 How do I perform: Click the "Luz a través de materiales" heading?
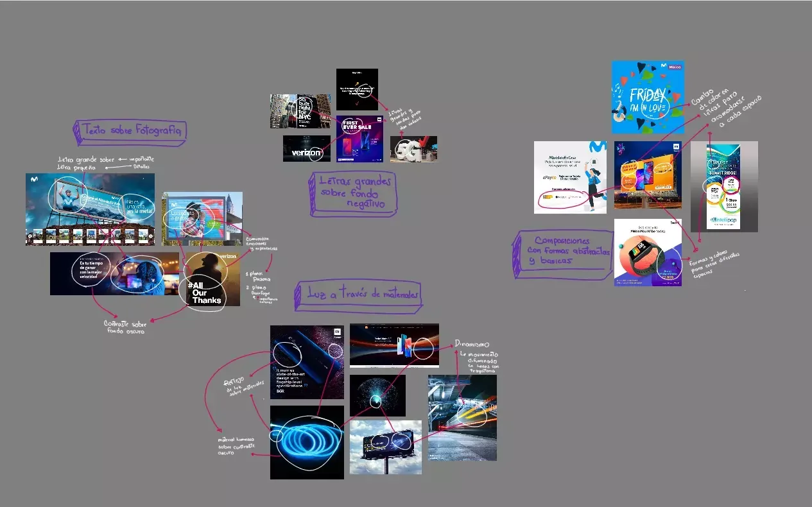[359, 295]
